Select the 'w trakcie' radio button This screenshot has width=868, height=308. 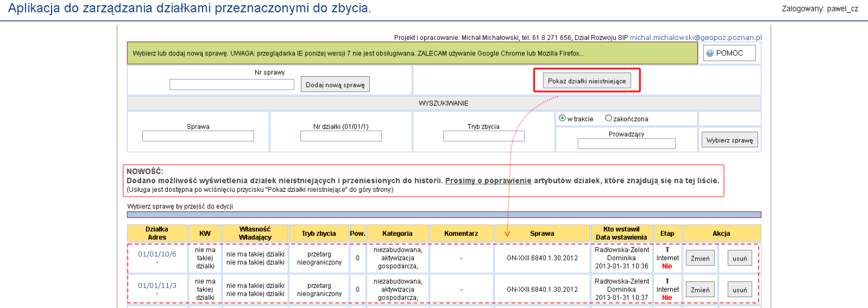pyautogui.click(x=562, y=118)
